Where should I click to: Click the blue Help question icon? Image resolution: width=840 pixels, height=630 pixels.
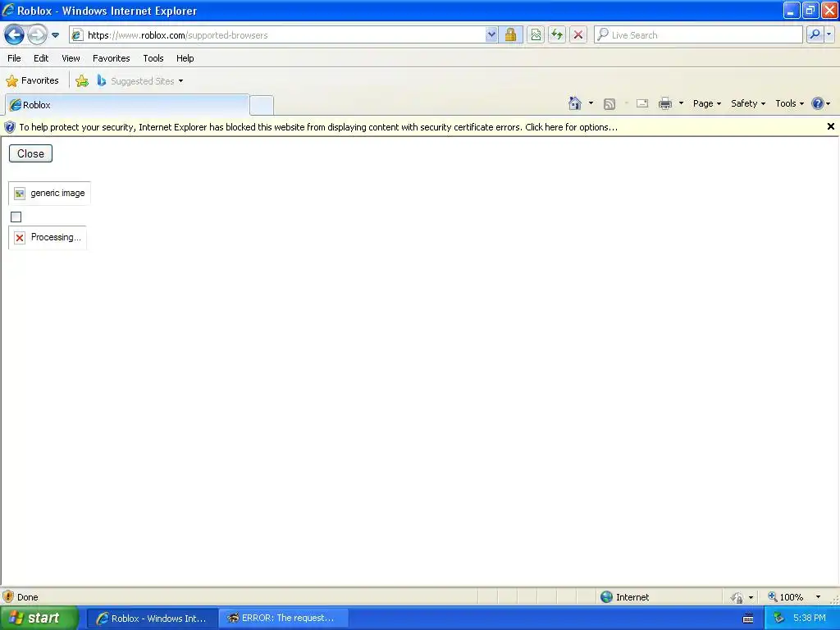point(818,103)
